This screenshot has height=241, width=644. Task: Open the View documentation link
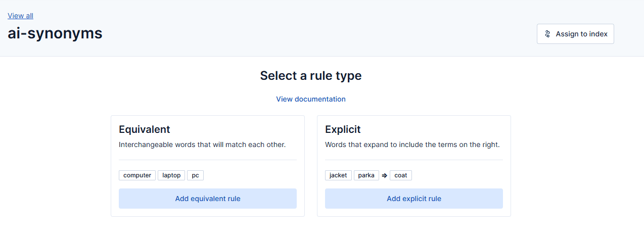pos(311,99)
